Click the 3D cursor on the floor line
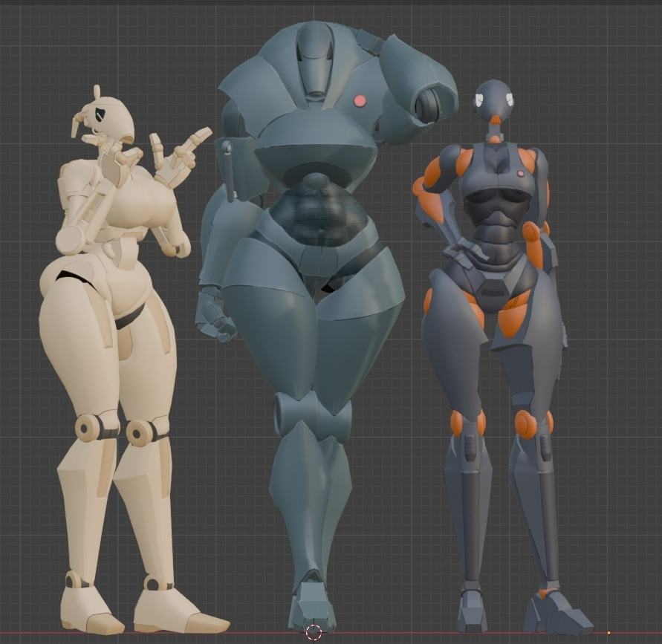 pyautogui.click(x=314, y=632)
